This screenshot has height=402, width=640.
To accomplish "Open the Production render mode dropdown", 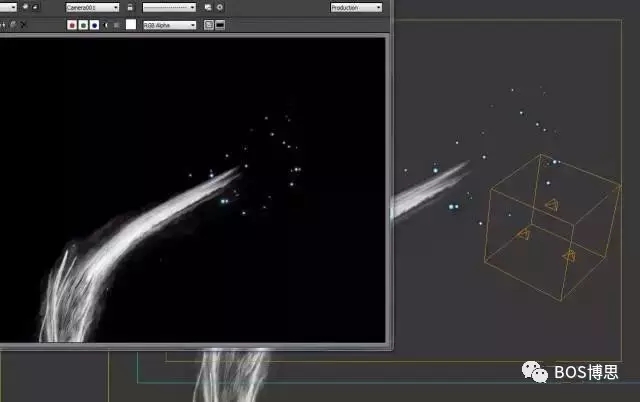I will pyautogui.click(x=356, y=7).
